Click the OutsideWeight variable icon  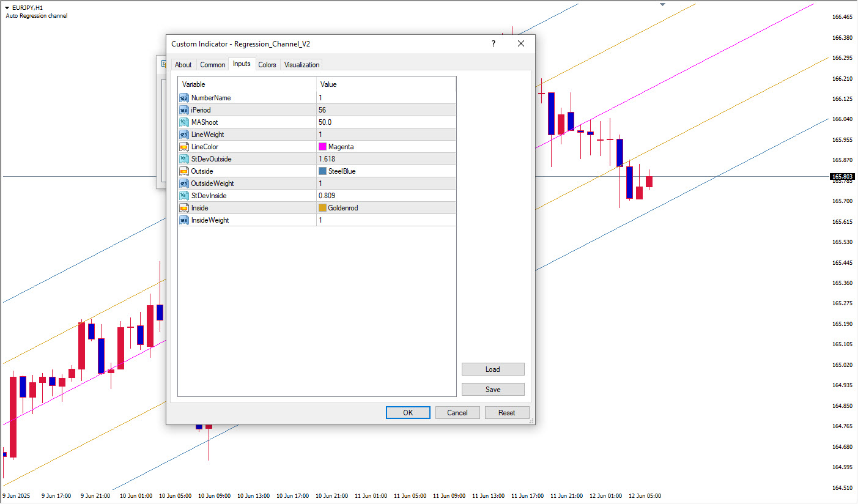(184, 183)
